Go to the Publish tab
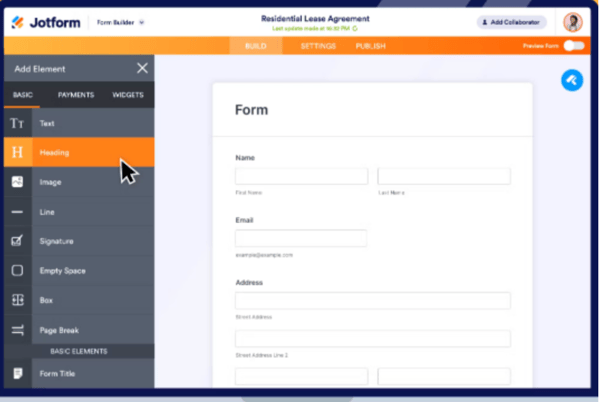Image resolution: width=600 pixels, height=402 pixels. tap(370, 46)
